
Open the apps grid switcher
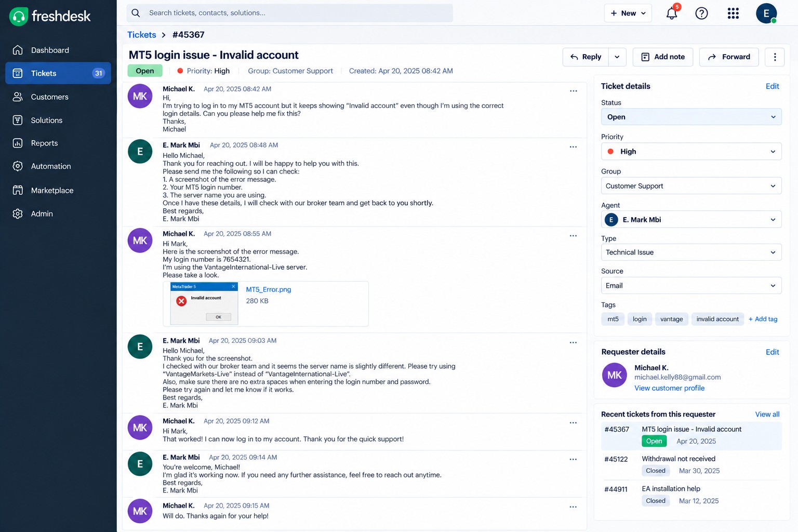(733, 13)
